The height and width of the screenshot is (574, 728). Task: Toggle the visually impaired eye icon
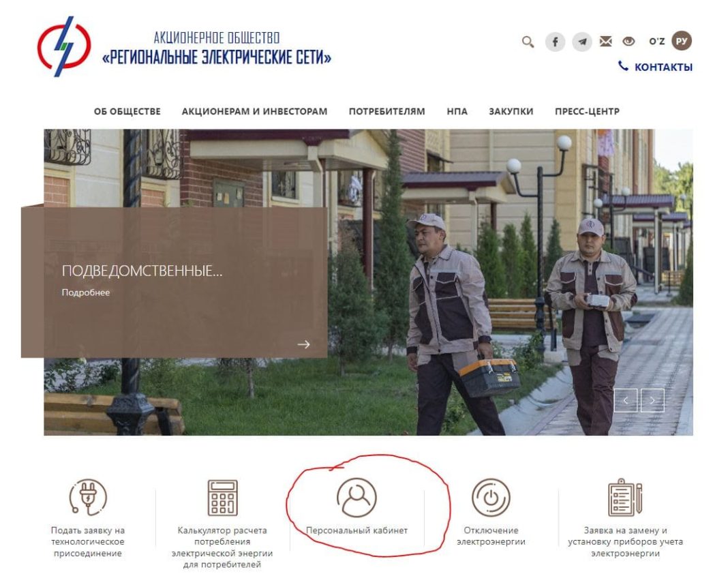tap(628, 42)
